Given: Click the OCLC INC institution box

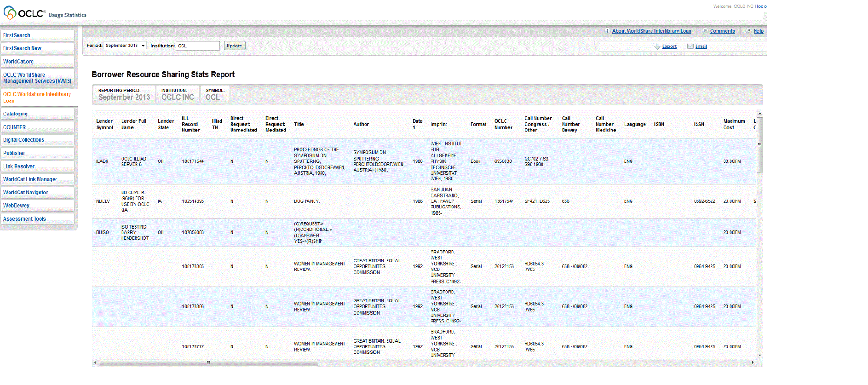Looking at the screenshot, I should tap(178, 94).
